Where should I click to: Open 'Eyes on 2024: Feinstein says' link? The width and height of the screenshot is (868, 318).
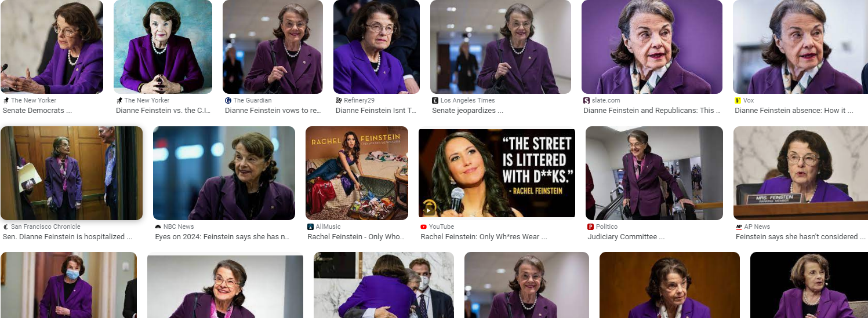pos(222,236)
